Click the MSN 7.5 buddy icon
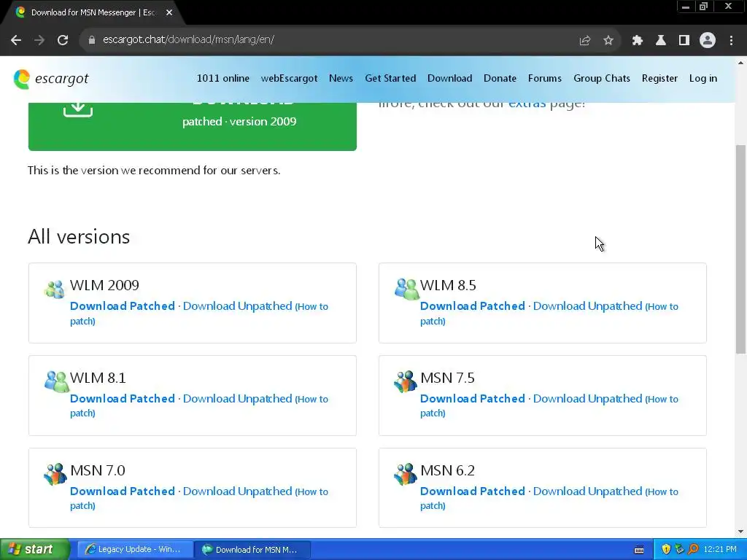This screenshot has width=747, height=560. [406, 381]
